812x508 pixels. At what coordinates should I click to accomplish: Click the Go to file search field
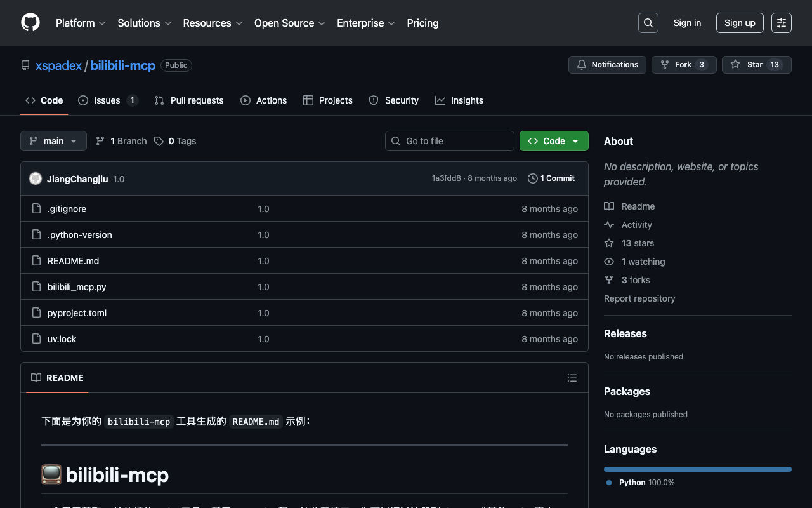(450, 141)
